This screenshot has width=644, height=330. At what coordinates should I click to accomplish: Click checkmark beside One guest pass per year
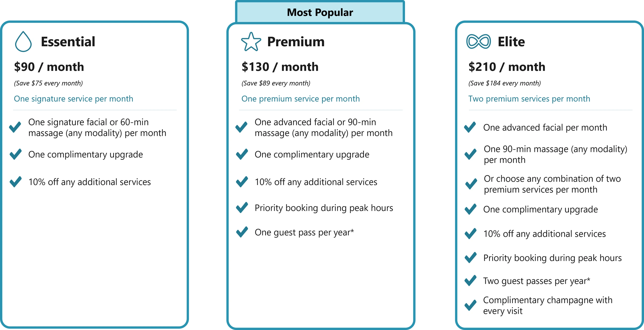[x=242, y=232]
